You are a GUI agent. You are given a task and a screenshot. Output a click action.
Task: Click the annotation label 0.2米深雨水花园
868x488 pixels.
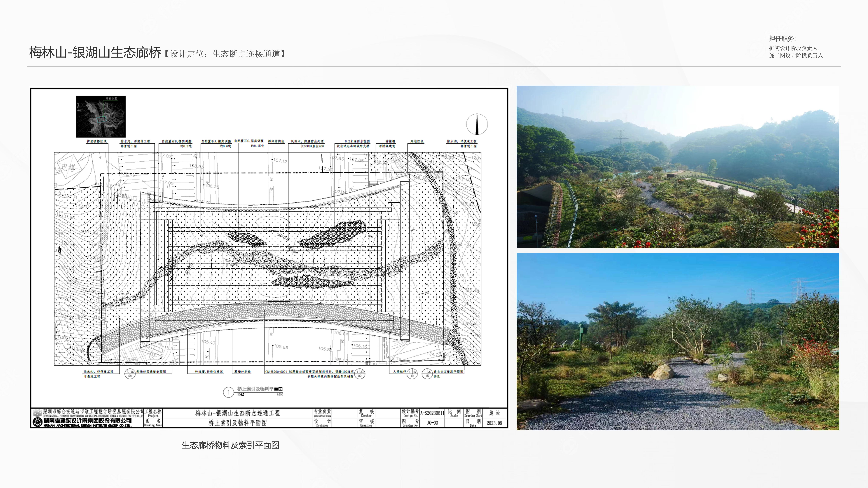click(x=357, y=141)
